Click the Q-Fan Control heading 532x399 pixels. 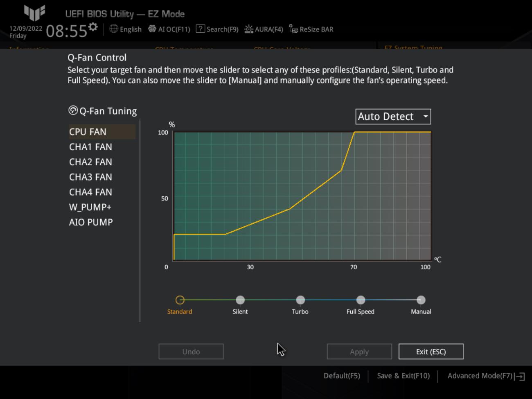click(x=97, y=58)
